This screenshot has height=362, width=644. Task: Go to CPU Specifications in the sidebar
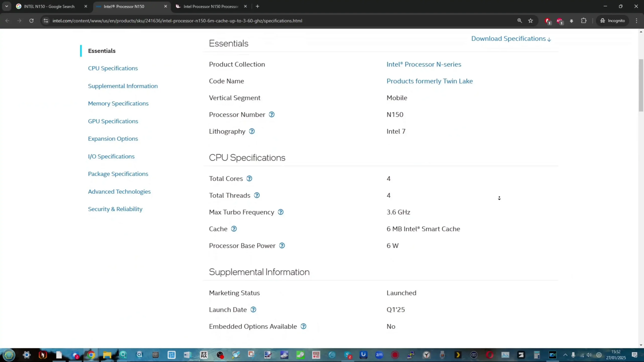(113, 68)
